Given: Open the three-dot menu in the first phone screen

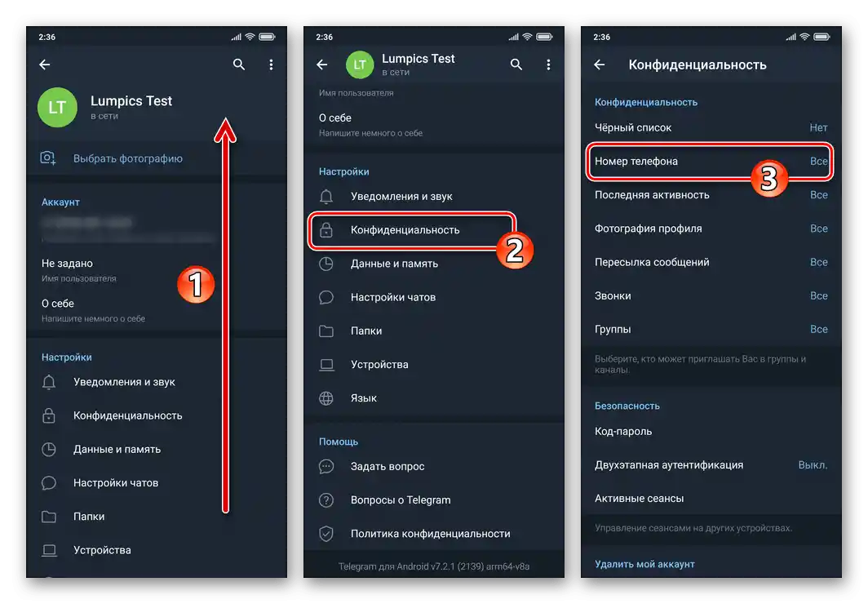Looking at the screenshot, I should tap(271, 64).
